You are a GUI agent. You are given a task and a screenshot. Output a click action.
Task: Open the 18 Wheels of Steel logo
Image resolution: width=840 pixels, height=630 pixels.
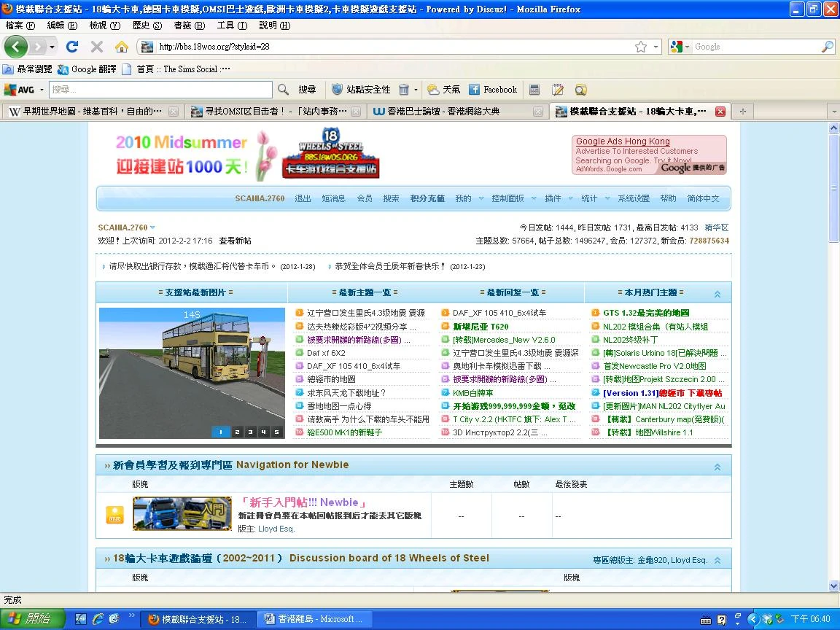330,154
